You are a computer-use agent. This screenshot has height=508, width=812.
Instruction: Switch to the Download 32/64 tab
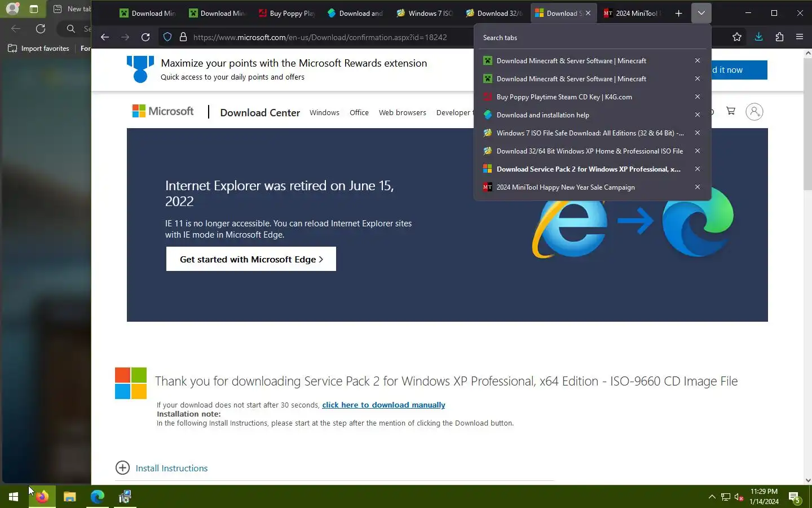pyautogui.click(x=494, y=13)
